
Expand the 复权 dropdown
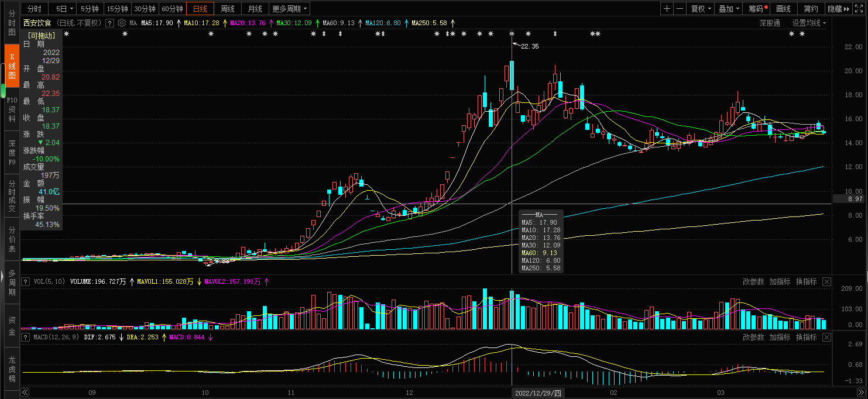coord(701,9)
